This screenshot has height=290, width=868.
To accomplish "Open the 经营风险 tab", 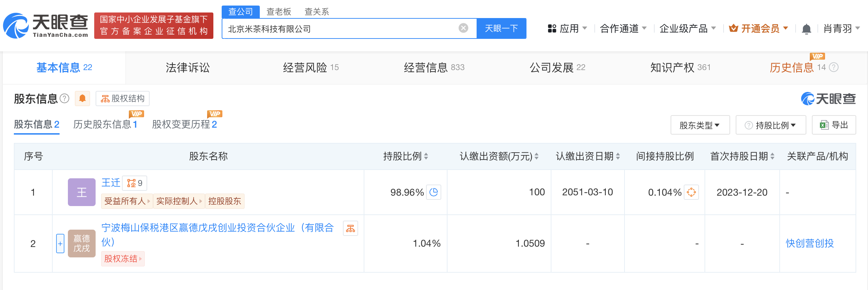I will pos(311,68).
